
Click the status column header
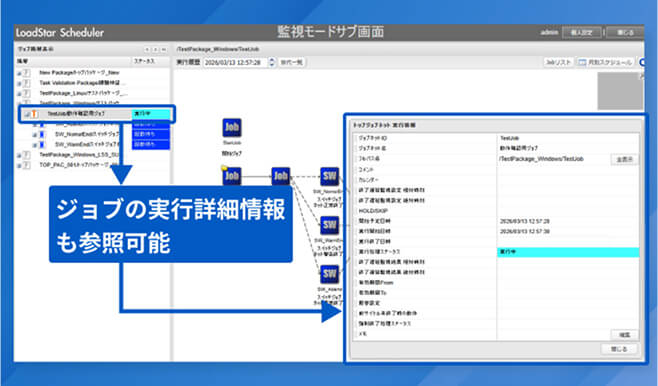click(x=150, y=61)
